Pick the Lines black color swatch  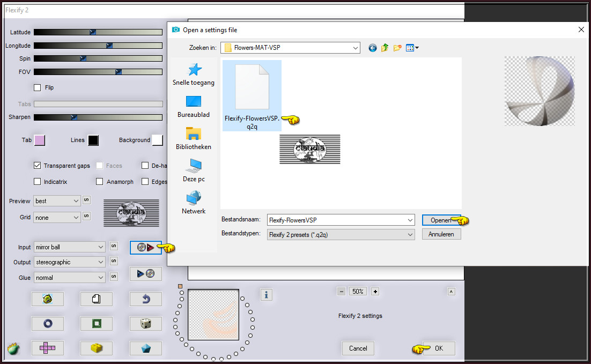click(x=93, y=140)
